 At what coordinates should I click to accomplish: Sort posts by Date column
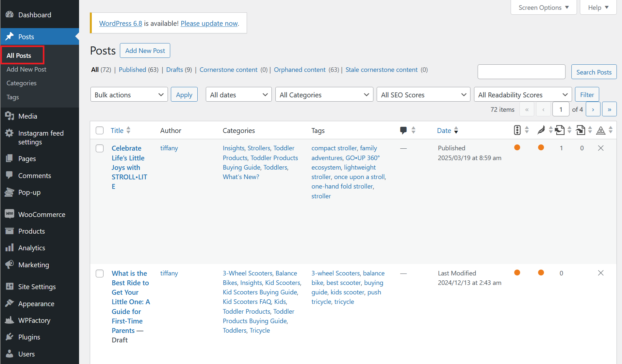click(448, 130)
